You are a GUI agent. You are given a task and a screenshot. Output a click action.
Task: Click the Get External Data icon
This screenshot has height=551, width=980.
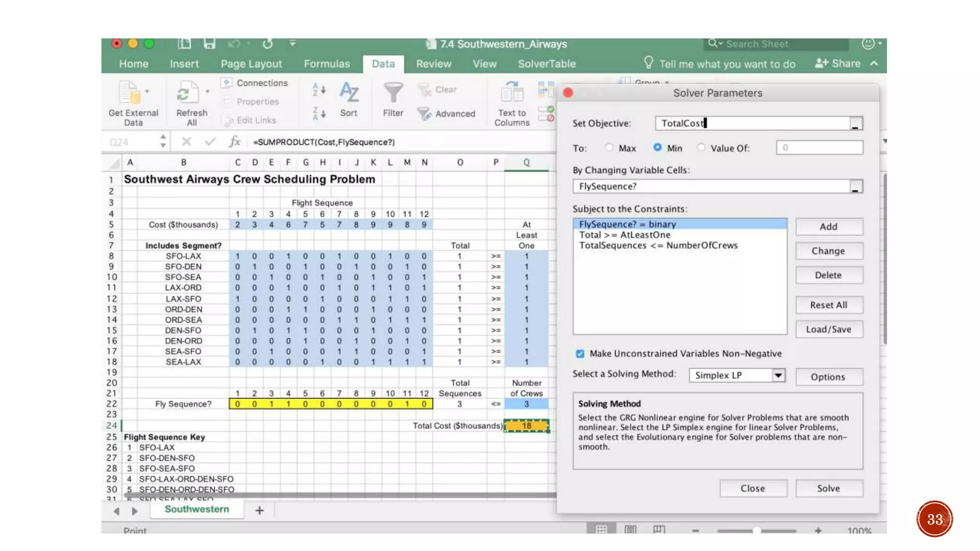(x=129, y=93)
